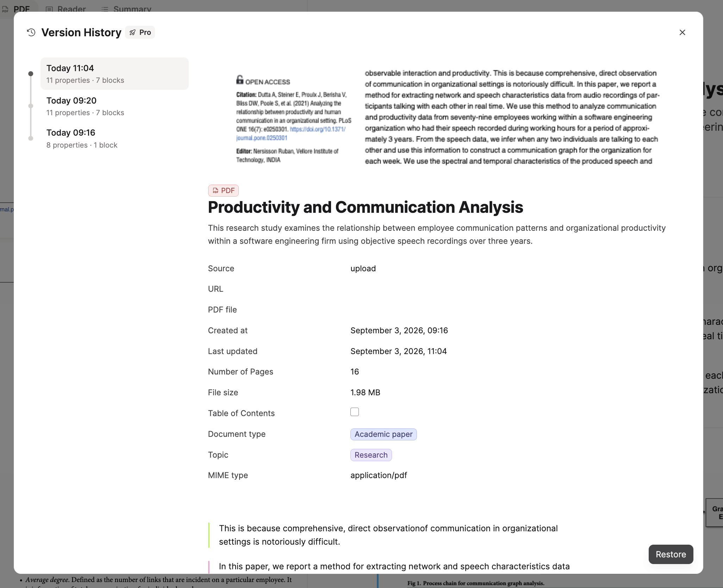Click the Created at date value
This screenshot has height=588, width=723.
pyautogui.click(x=399, y=330)
